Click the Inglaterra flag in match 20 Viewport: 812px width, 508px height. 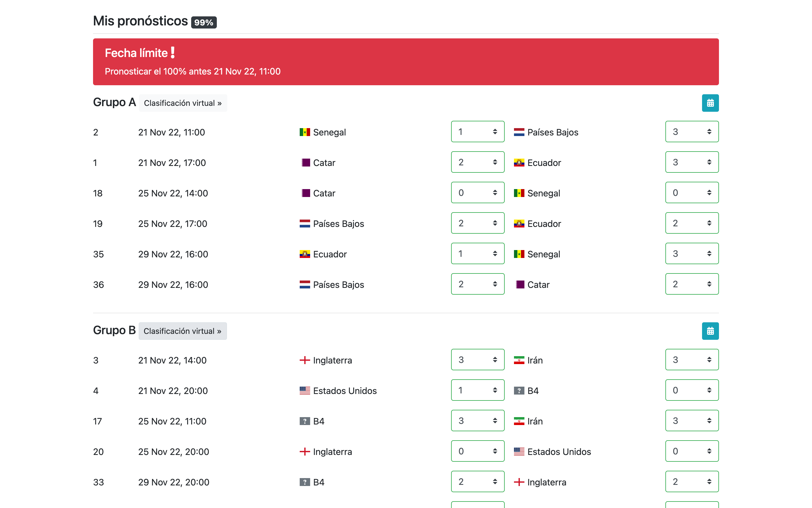click(x=305, y=452)
